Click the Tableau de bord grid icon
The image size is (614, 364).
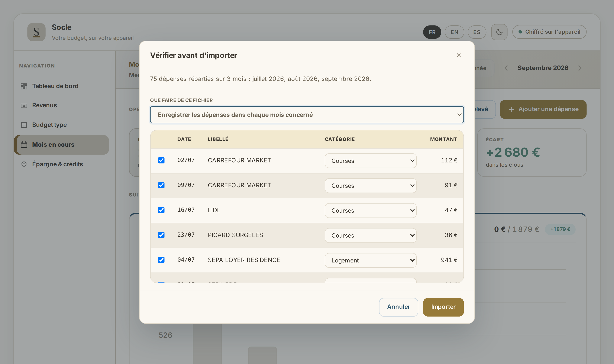(x=24, y=86)
